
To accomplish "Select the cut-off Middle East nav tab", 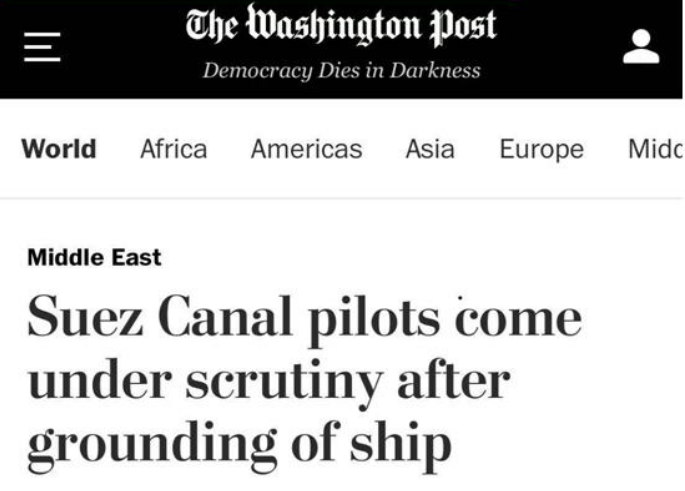I will pyautogui.click(x=654, y=150).
